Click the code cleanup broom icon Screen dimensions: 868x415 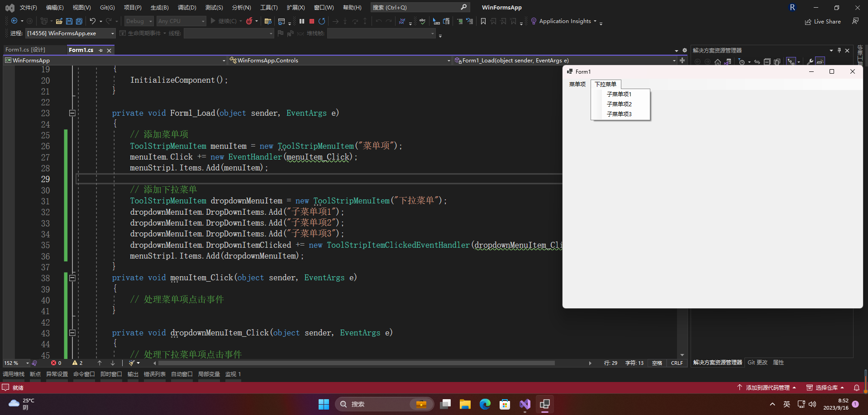pyautogui.click(x=132, y=363)
